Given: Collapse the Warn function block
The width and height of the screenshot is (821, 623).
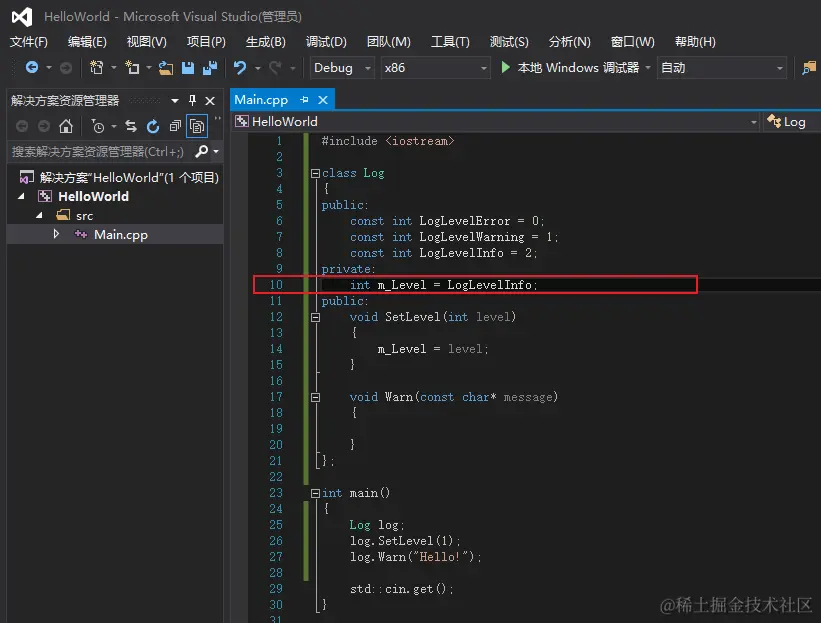Looking at the screenshot, I should click(315, 397).
